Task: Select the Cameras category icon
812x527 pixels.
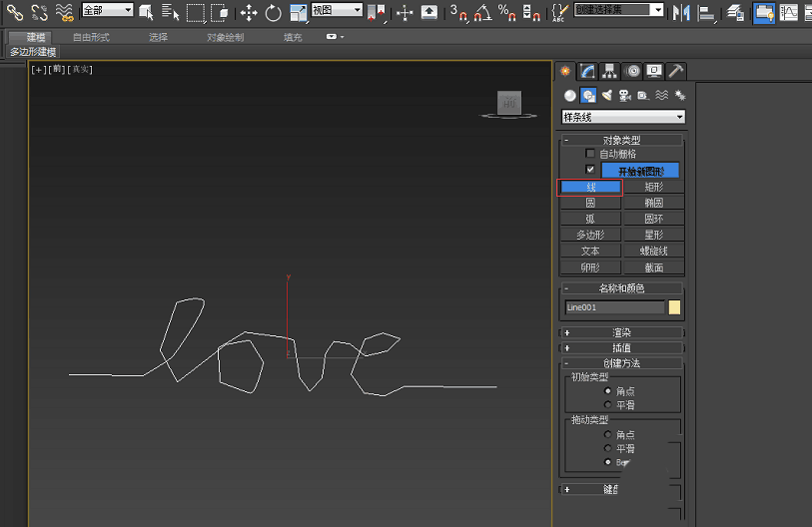Action: tap(624, 96)
